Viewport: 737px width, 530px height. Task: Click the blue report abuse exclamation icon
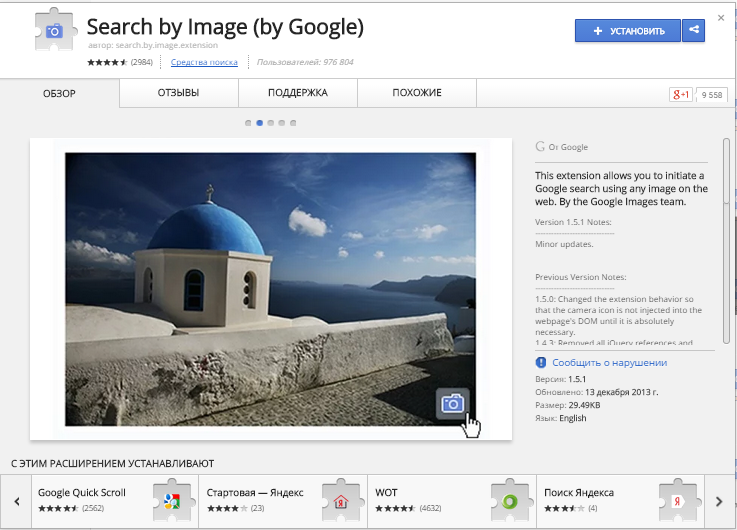(x=541, y=363)
